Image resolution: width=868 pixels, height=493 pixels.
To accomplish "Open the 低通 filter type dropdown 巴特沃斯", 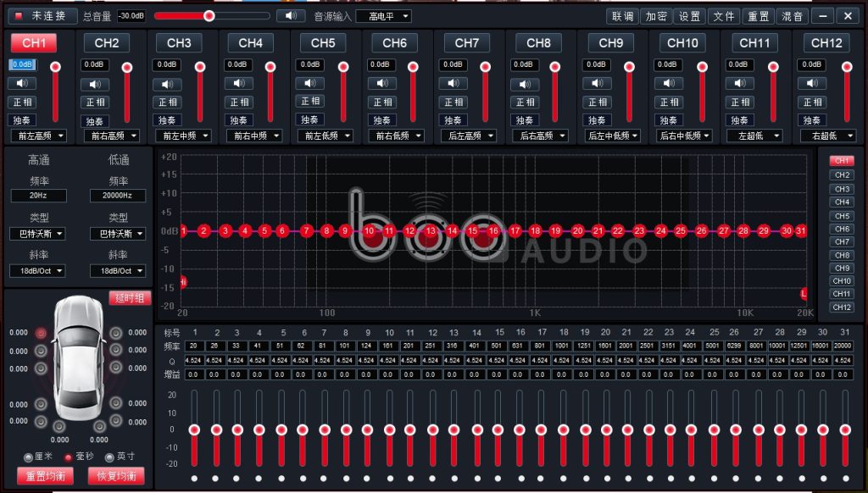I will pyautogui.click(x=118, y=234).
